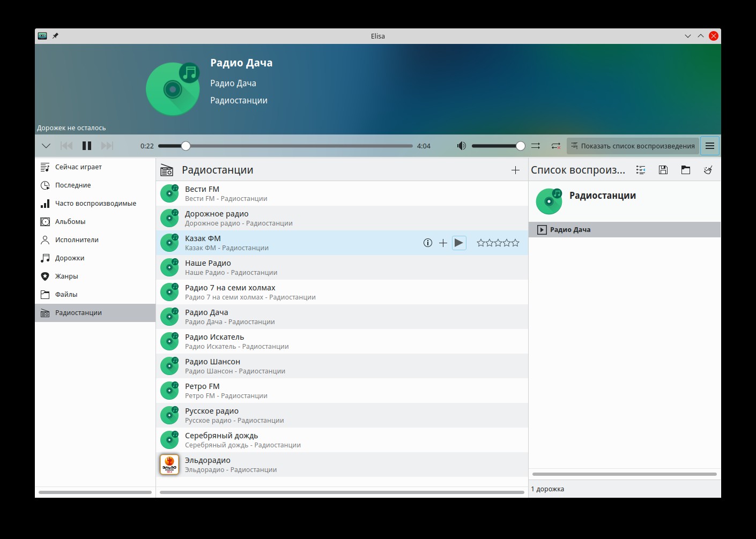Save the playlist with the floppy icon

click(x=663, y=170)
